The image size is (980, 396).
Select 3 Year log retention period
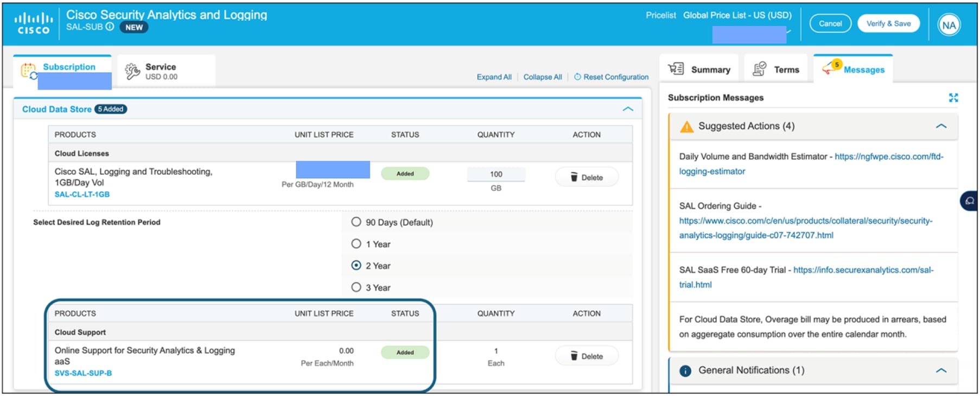pyautogui.click(x=356, y=287)
